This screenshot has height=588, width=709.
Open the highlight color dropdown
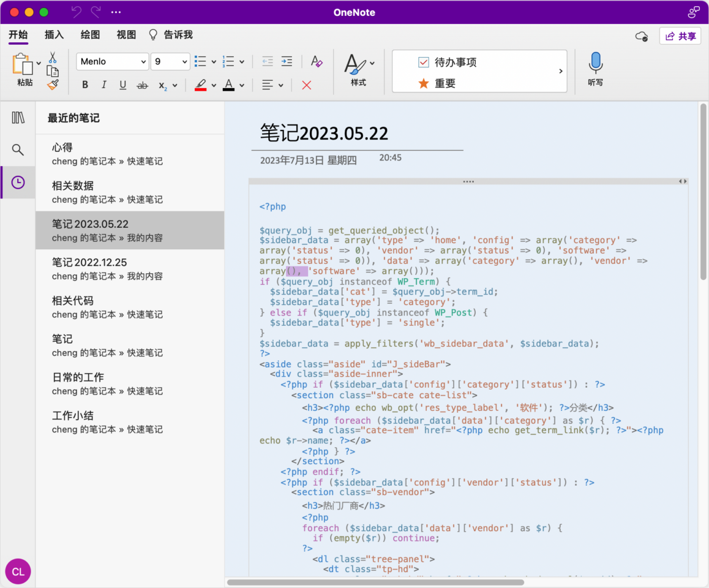pyautogui.click(x=214, y=86)
